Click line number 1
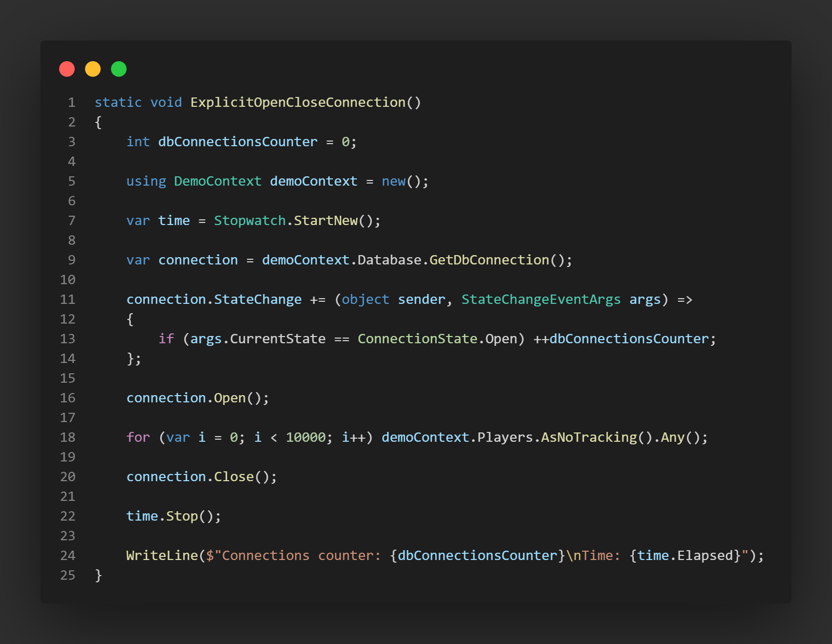Image resolution: width=832 pixels, height=644 pixels. pos(72,103)
